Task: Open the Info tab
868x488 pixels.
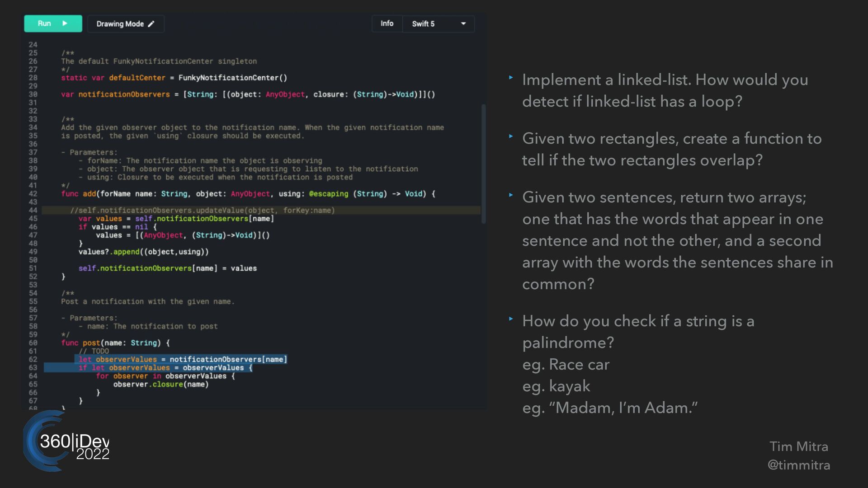Action: 387,23
